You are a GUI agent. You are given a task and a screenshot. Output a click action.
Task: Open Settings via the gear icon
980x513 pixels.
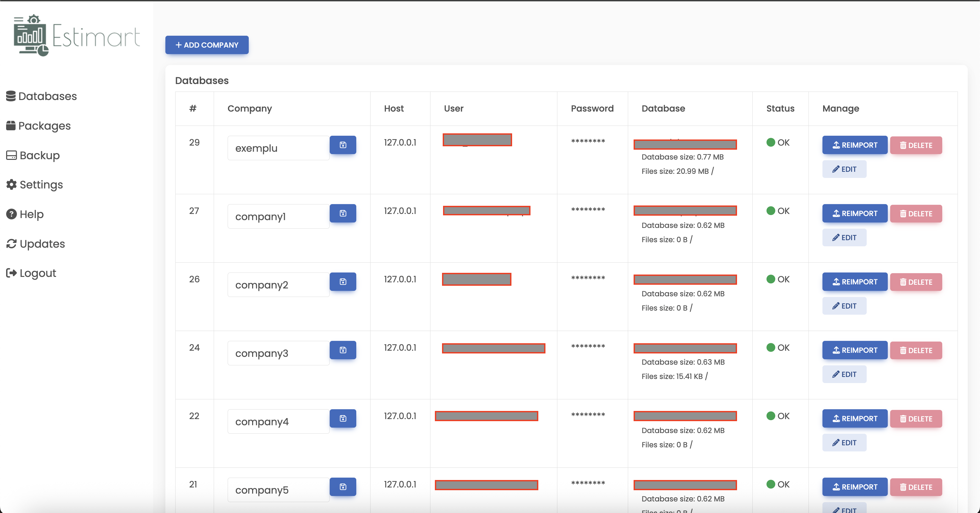pyautogui.click(x=11, y=184)
